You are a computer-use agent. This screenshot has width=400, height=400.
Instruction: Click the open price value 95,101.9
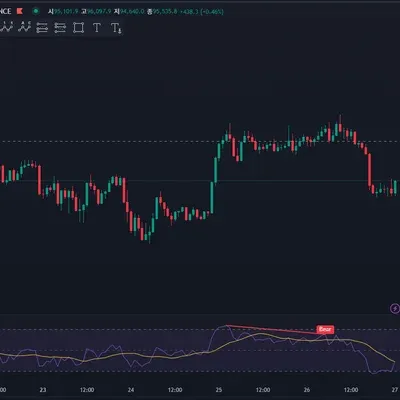click(x=66, y=12)
